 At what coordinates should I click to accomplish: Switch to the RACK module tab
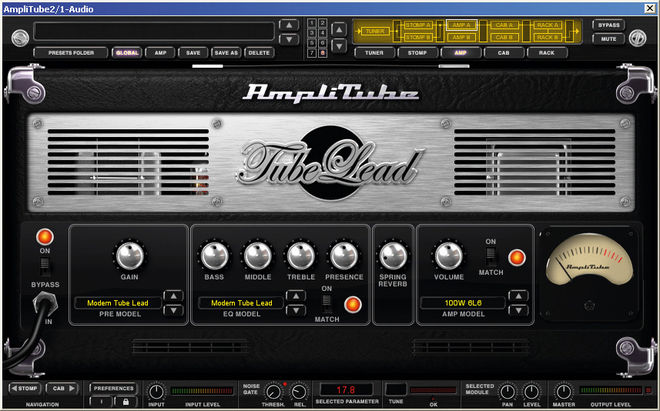(x=547, y=53)
